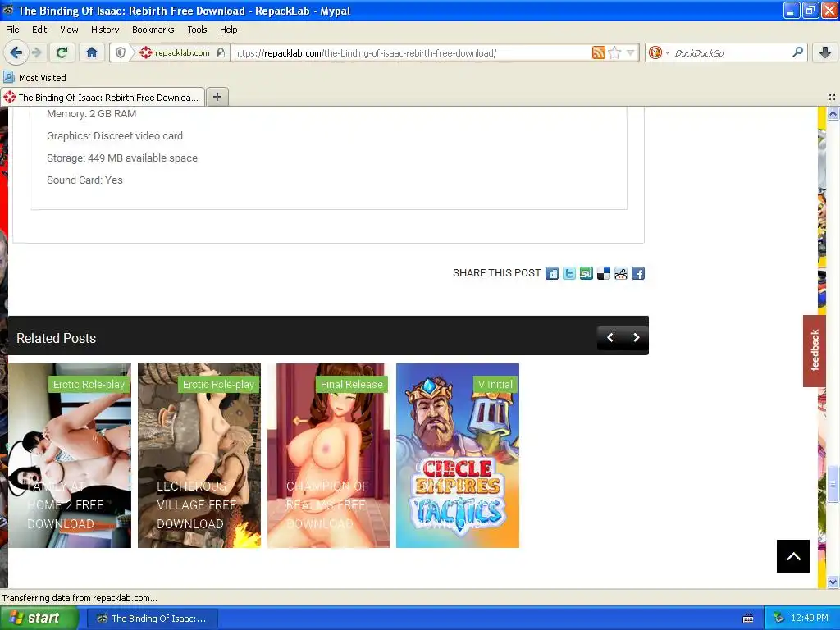Click the 12:40 PM taskbar clock
The width and height of the screenshot is (840, 630).
point(810,619)
